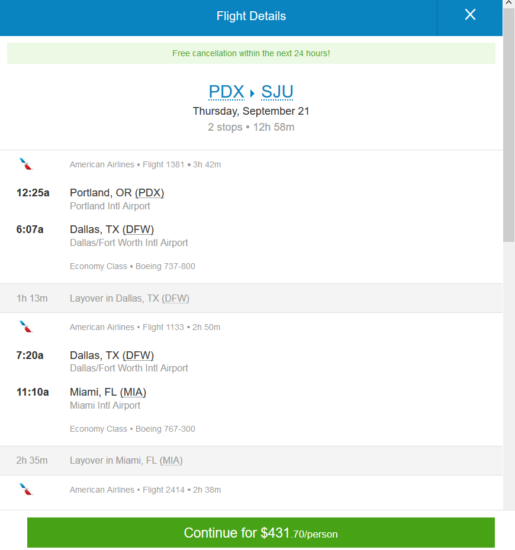Click the DFW code in the Dallas layover row
Image resolution: width=515 pixels, height=550 pixels.
[x=175, y=299]
